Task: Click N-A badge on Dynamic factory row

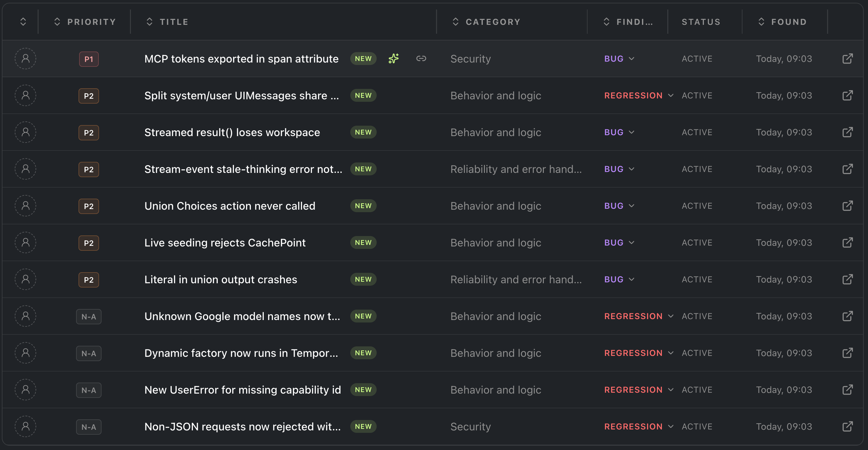Action: 89,353
